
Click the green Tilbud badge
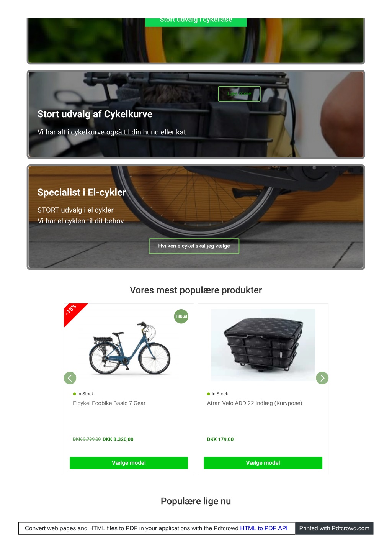tap(181, 316)
